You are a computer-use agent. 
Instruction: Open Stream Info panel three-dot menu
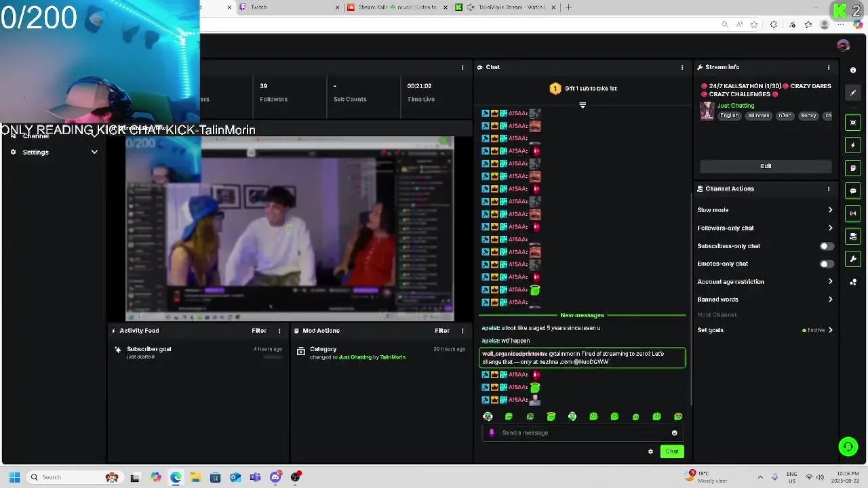point(829,67)
